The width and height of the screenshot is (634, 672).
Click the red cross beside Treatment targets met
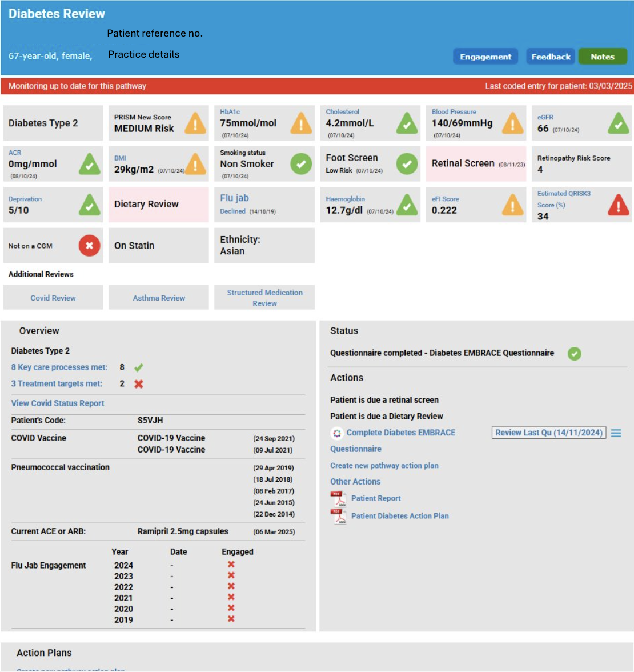(138, 384)
